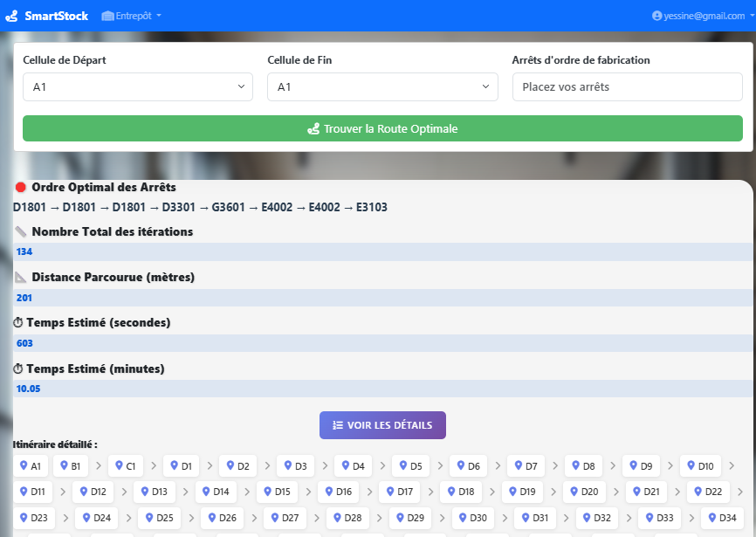Open the Cellule de Départ dropdown
The width and height of the screenshot is (756, 537).
click(x=137, y=87)
